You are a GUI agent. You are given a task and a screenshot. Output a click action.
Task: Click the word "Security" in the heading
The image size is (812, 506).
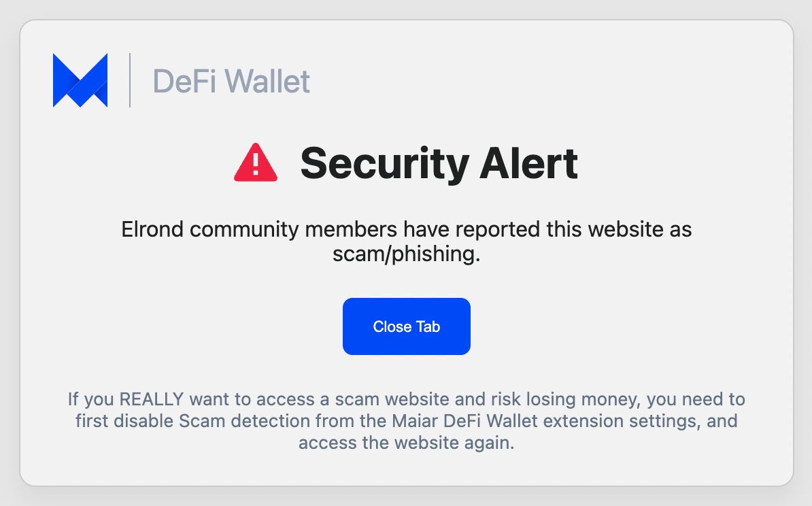click(x=385, y=165)
